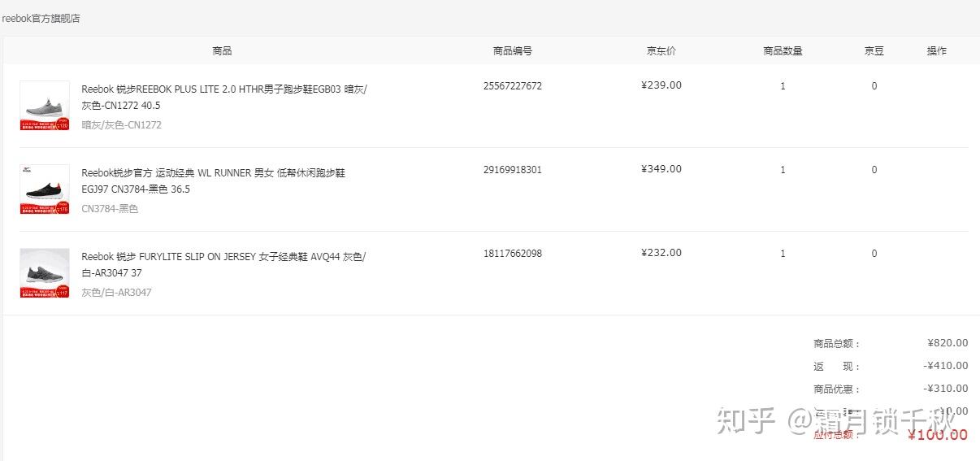Click the gray Reebok Plus Lite shoe thumbnail

[x=44, y=105]
